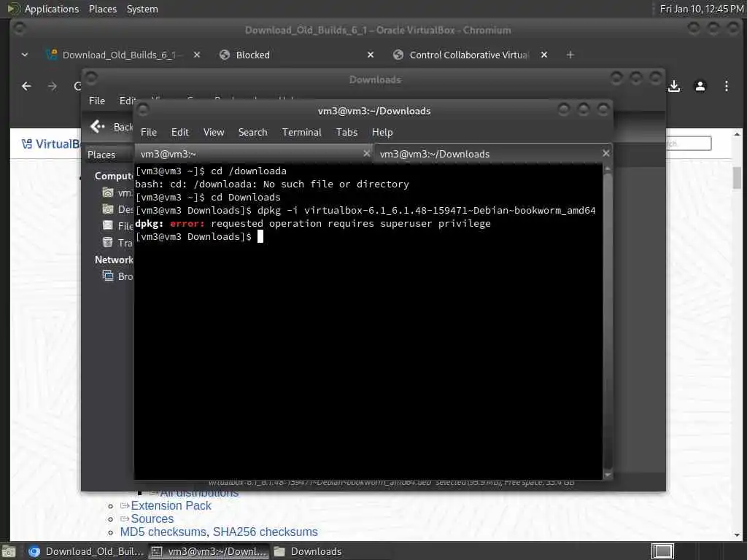
Task: Click terminal scrollbar up arrow
Action: point(608,169)
